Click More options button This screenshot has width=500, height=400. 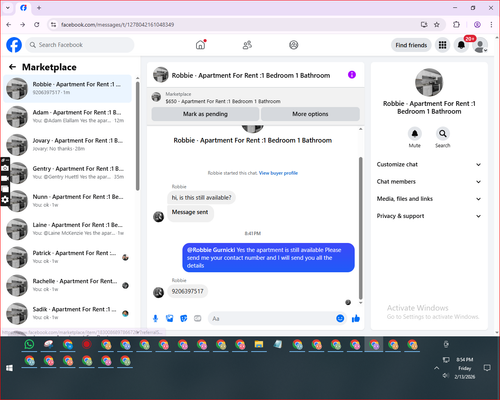[310, 114]
